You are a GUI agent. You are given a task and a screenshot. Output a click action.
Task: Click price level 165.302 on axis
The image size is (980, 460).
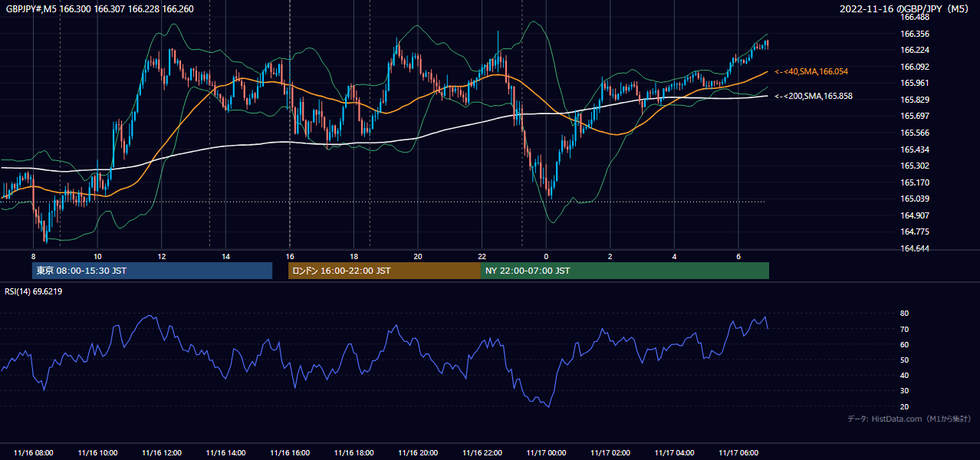pos(914,166)
